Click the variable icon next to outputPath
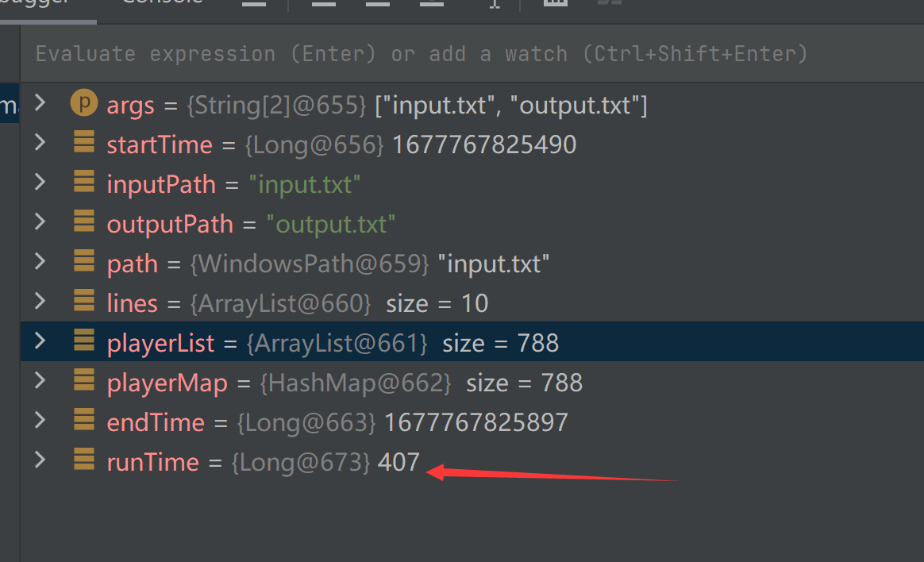The width and height of the screenshot is (924, 562). click(x=83, y=222)
